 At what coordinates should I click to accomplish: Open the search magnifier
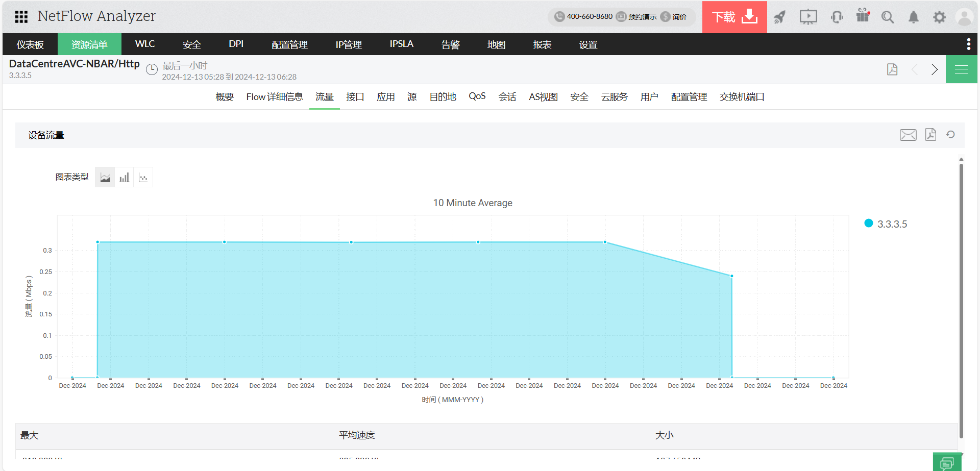[x=888, y=17]
